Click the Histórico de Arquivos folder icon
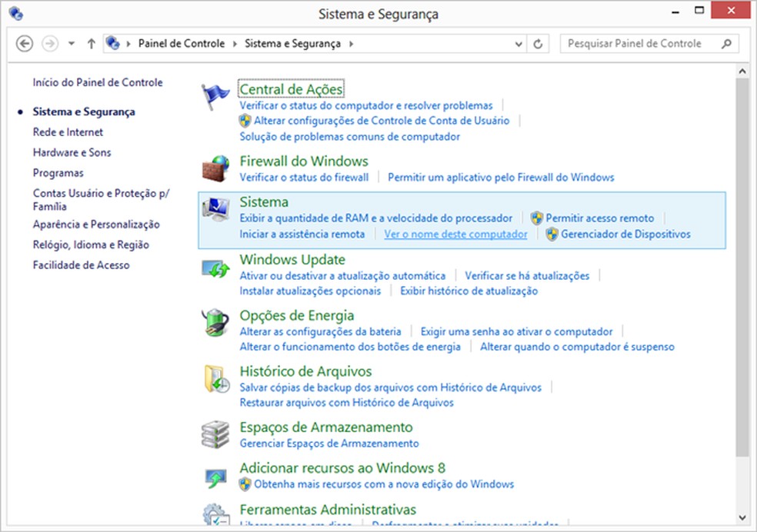Viewport: 757px width, 532px height. [216, 378]
